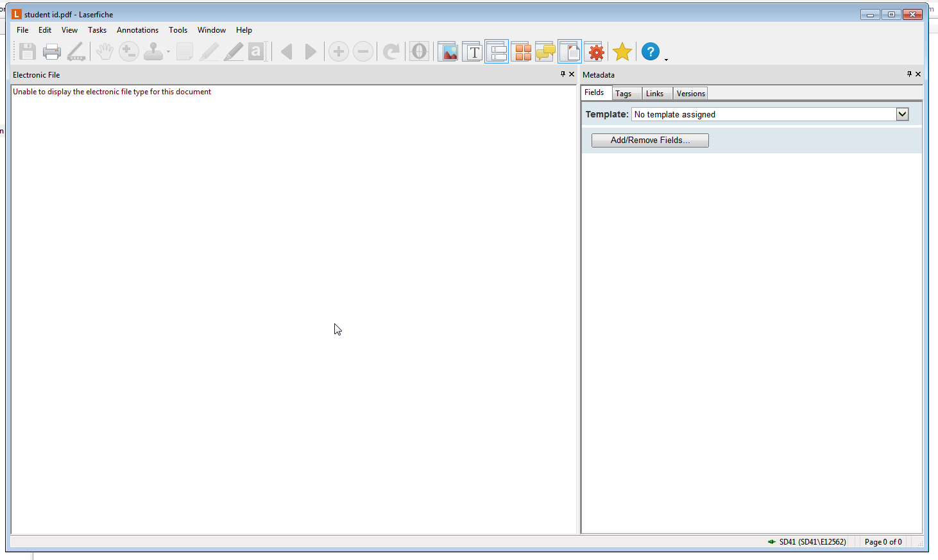Click the red gear icon in toolbar
This screenshot has height=560, width=938.
[596, 52]
